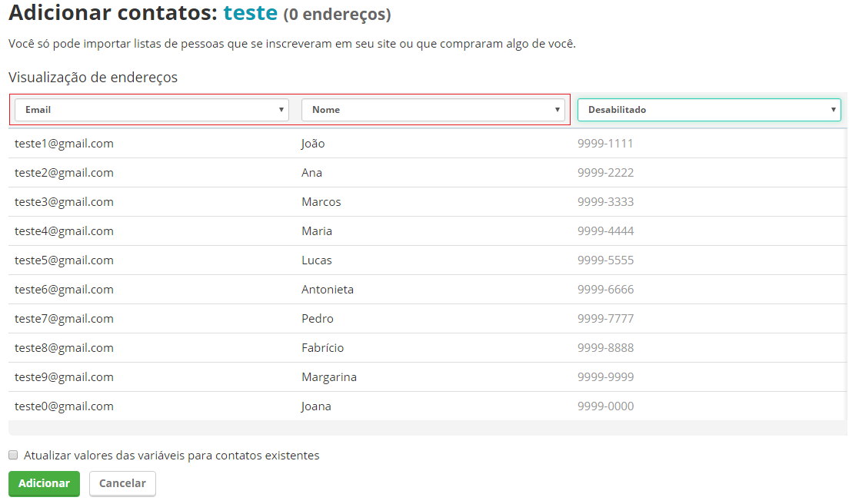
Task: Click the green Adicionar button
Action: 44,483
